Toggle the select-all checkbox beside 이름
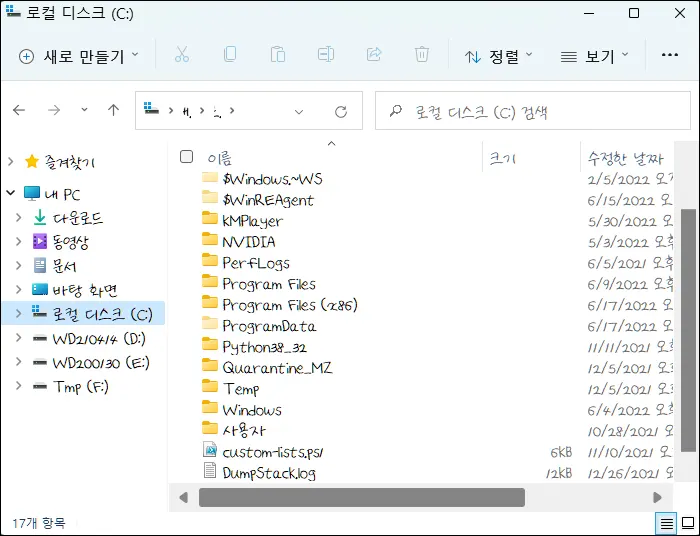 [x=186, y=157]
